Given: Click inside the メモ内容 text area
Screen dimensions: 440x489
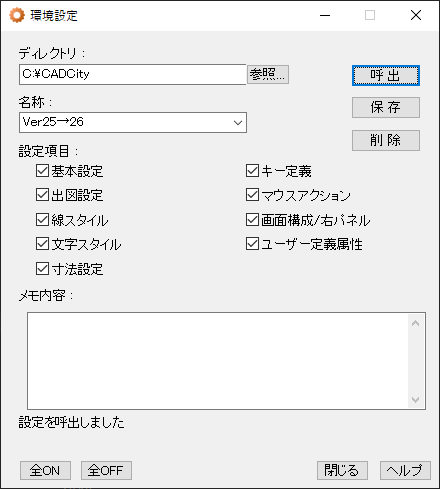Looking at the screenshot, I should tap(218, 361).
